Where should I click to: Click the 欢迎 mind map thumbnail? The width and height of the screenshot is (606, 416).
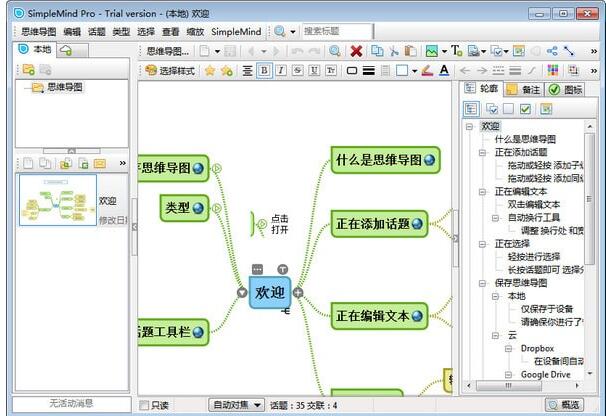tap(58, 200)
